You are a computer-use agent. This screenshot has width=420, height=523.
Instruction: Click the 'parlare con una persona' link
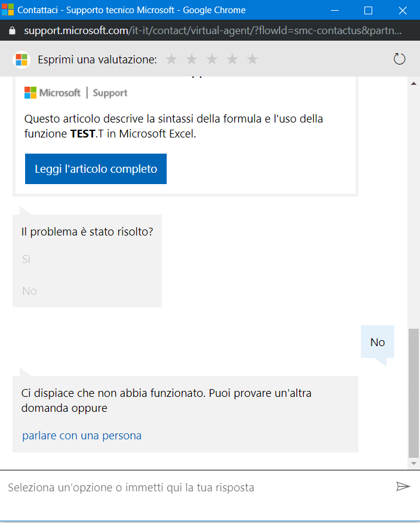click(82, 436)
